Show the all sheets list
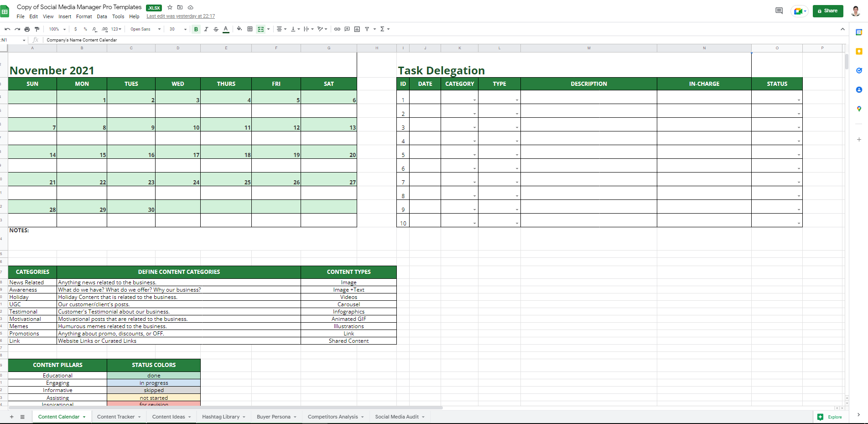 click(22, 417)
